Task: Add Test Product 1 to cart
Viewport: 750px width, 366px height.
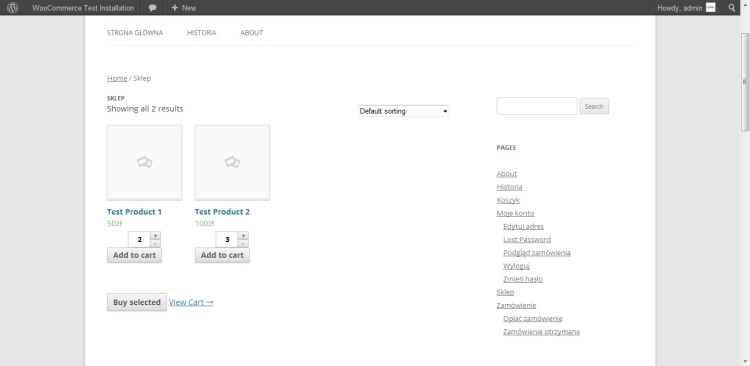Action: click(134, 255)
